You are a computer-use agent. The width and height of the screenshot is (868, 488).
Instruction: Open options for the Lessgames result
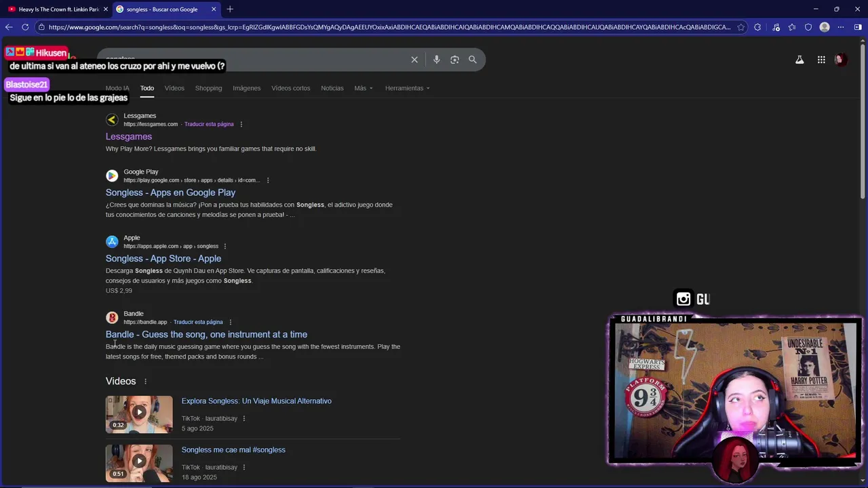[241, 124]
